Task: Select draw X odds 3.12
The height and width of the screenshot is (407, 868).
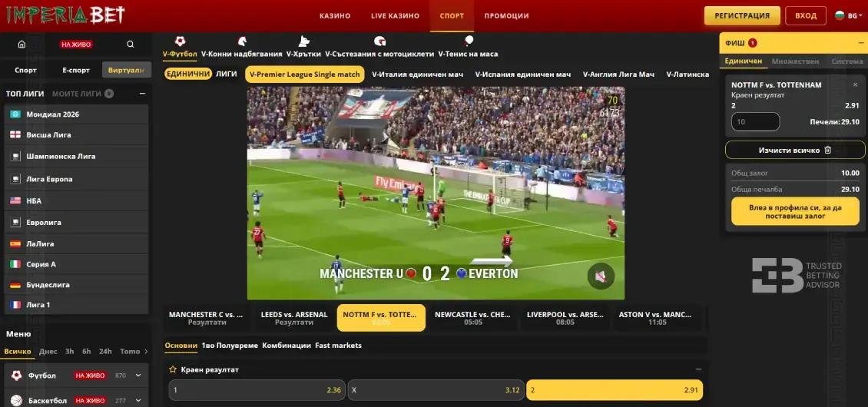Action: pyautogui.click(x=435, y=390)
